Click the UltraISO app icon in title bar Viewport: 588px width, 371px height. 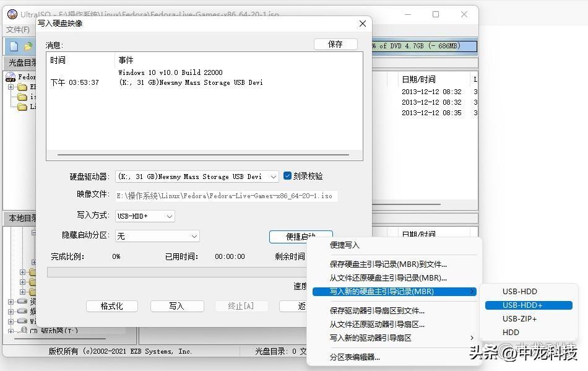[x=12, y=14]
